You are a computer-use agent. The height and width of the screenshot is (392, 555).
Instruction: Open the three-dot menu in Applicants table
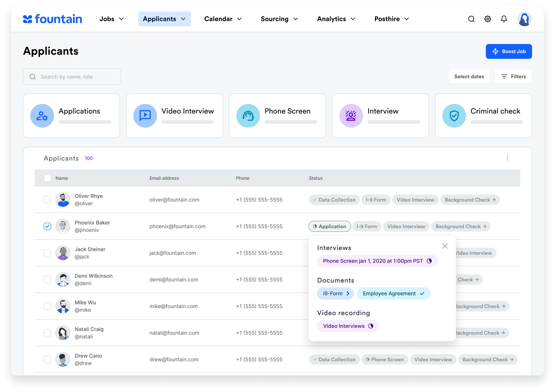[x=507, y=158]
